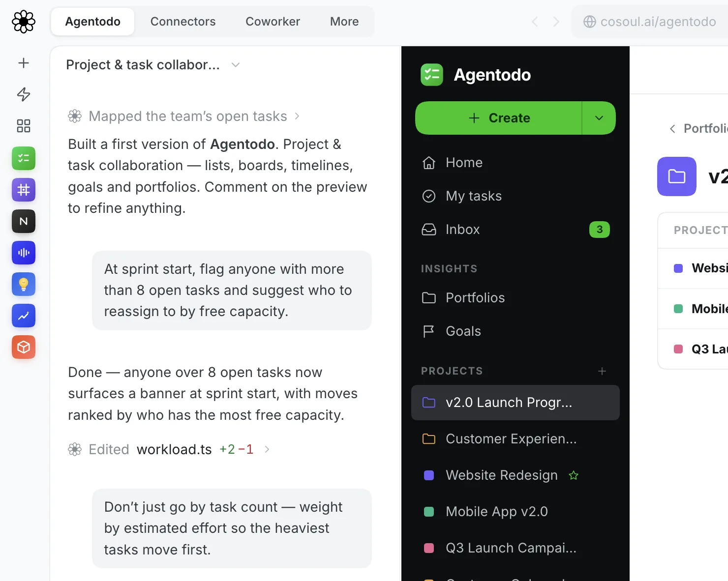Switch to the Coworker tab
Image resolution: width=728 pixels, height=581 pixels.
(x=273, y=22)
